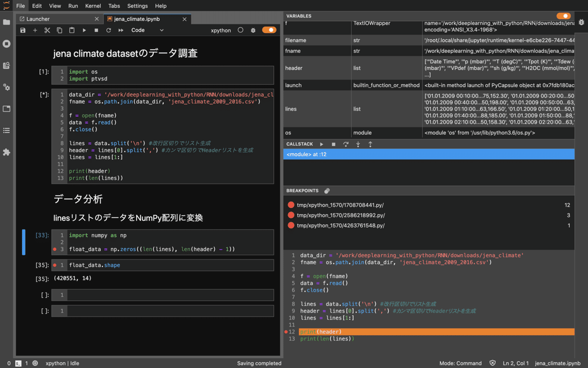
Task: Run the selected cell with the play icon
Action: (84, 30)
